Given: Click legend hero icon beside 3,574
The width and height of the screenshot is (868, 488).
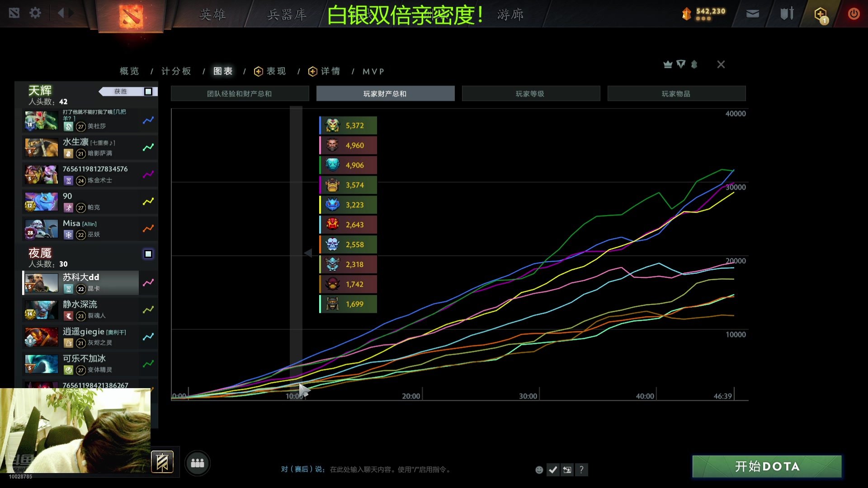Looking at the screenshot, I should (x=332, y=185).
